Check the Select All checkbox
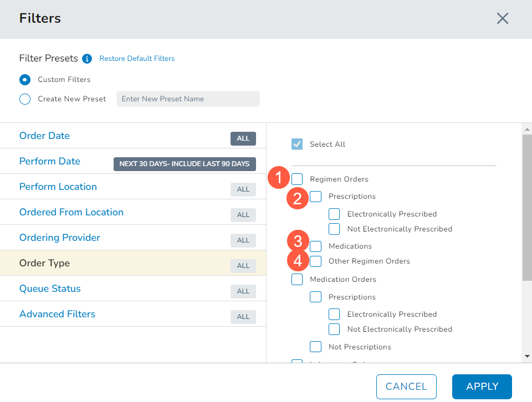532x402 pixels. [297, 144]
